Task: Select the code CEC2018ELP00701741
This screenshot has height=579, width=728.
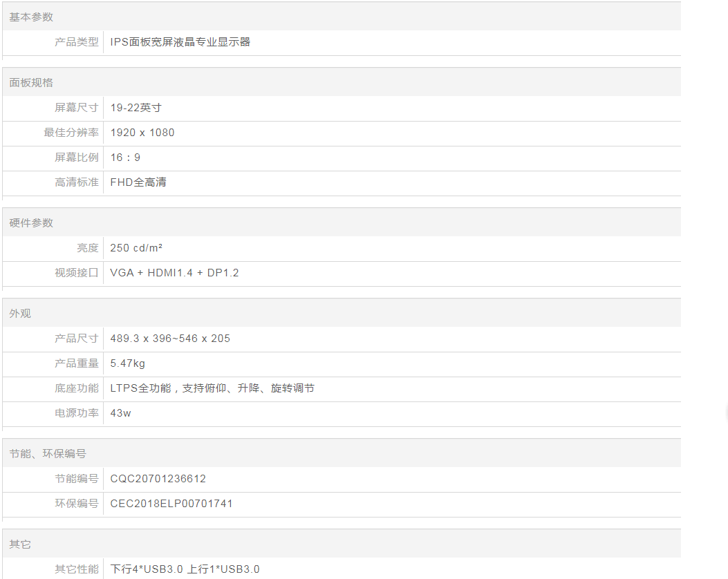Action: click(171, 504)
